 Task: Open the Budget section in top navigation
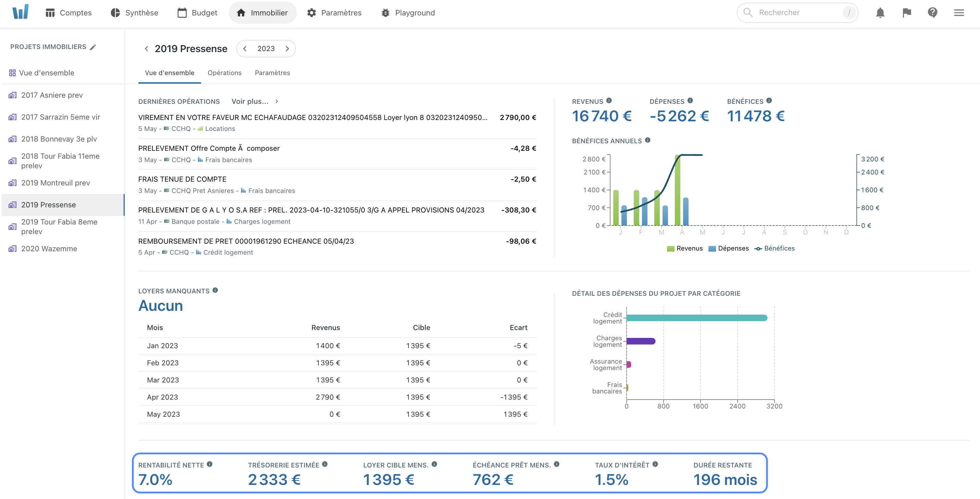(197, 12)
